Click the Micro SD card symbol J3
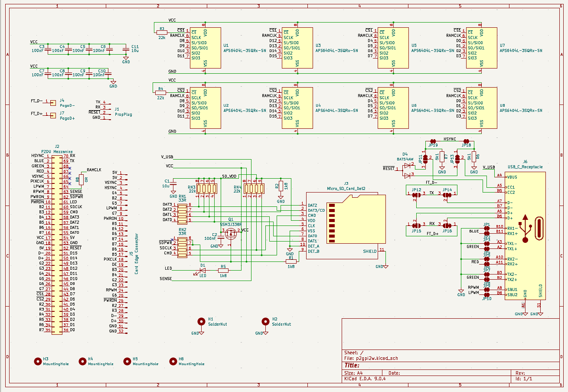 tap(342, 225)
